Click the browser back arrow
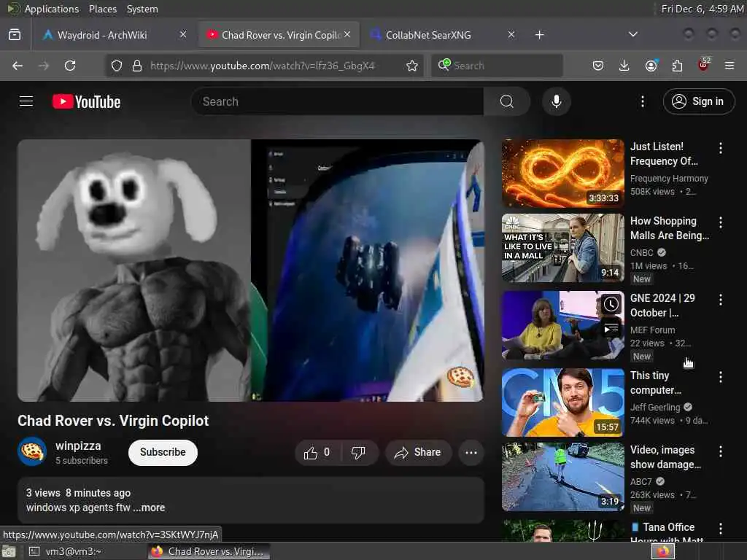This screenshot has width=747, height=560. 18,66
